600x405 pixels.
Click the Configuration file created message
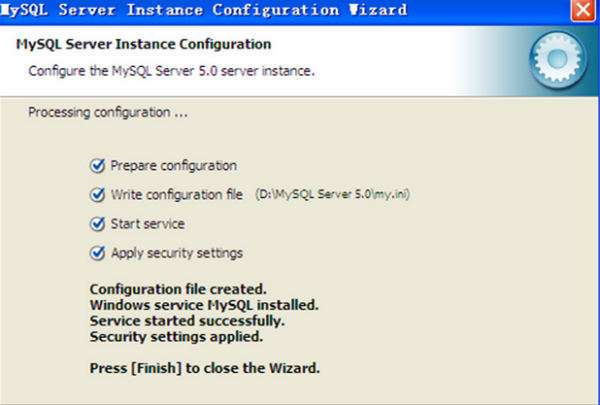178,290
